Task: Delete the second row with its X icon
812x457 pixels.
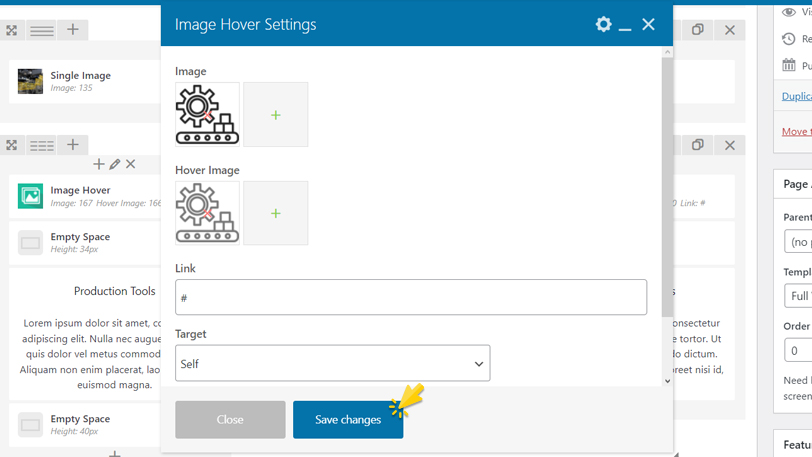Action: pos(730,145)
